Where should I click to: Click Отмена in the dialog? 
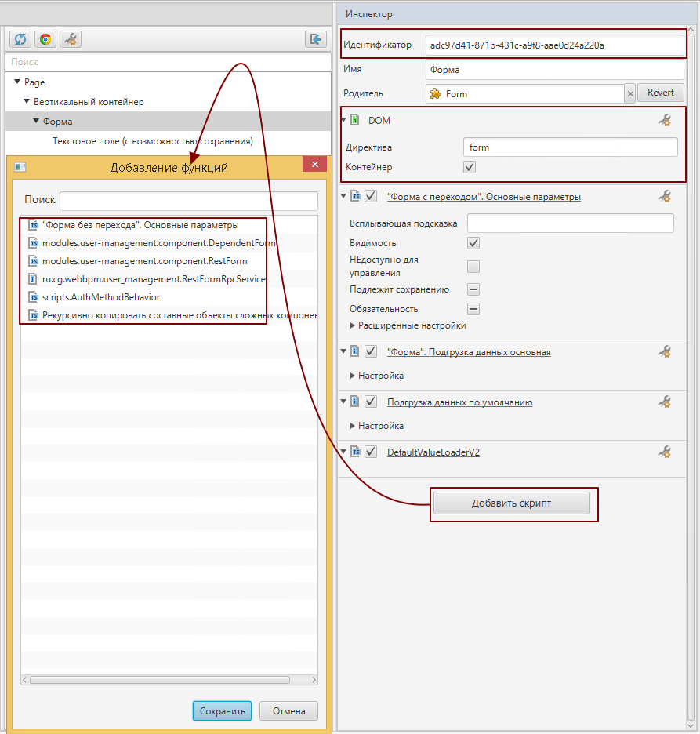(x=288, y=711)
